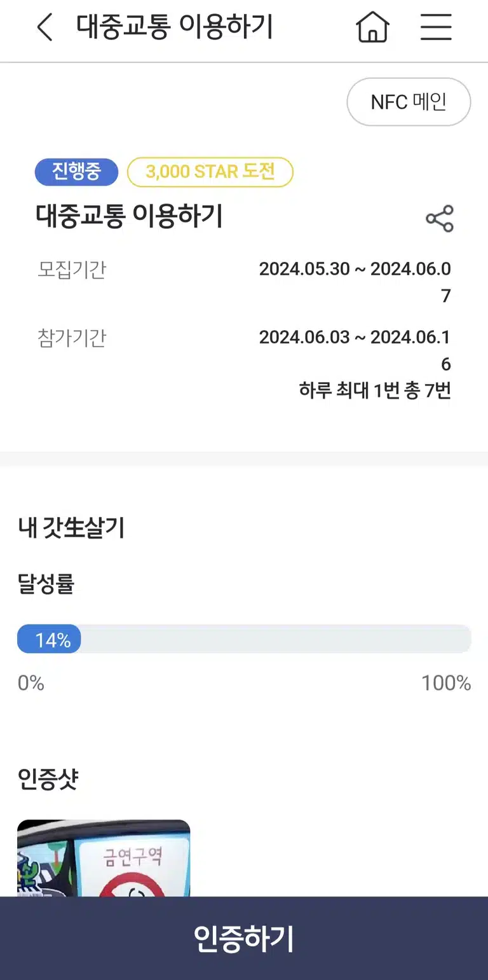Select the bold challenge title 대중교통 이용하기
The image size is (488, 980).
(130, 217)
